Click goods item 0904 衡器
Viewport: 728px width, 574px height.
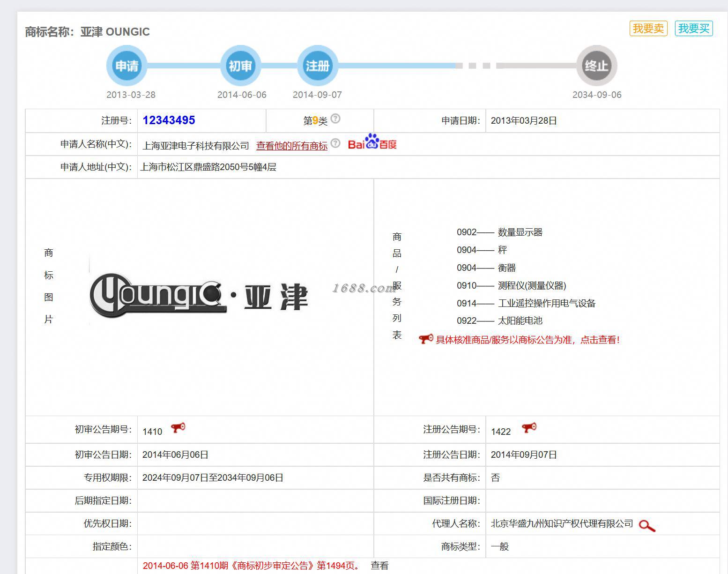pos(486,268)
